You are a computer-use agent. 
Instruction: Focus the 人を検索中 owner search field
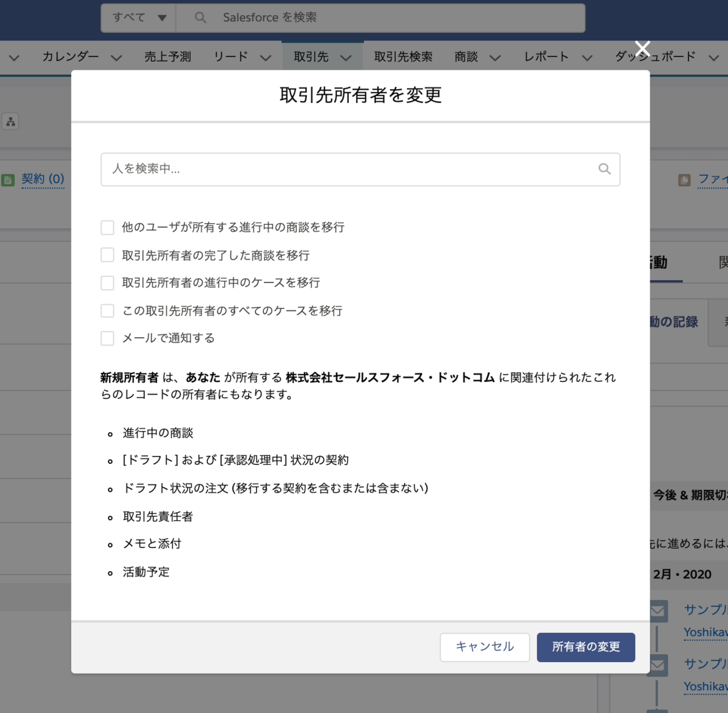click(x=360, y=169)
